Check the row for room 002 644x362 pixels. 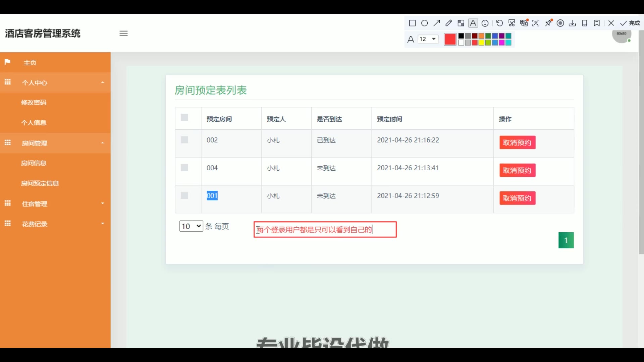pos(184,140)
